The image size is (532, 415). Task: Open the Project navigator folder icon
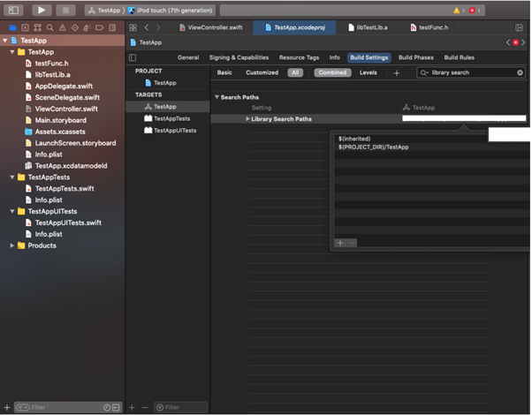tap(12, 27)
